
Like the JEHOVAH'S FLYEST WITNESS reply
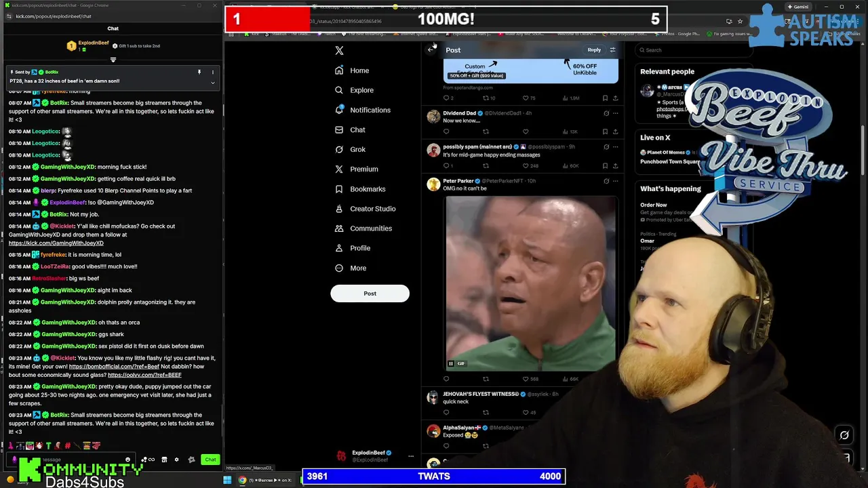pos(526,412)
